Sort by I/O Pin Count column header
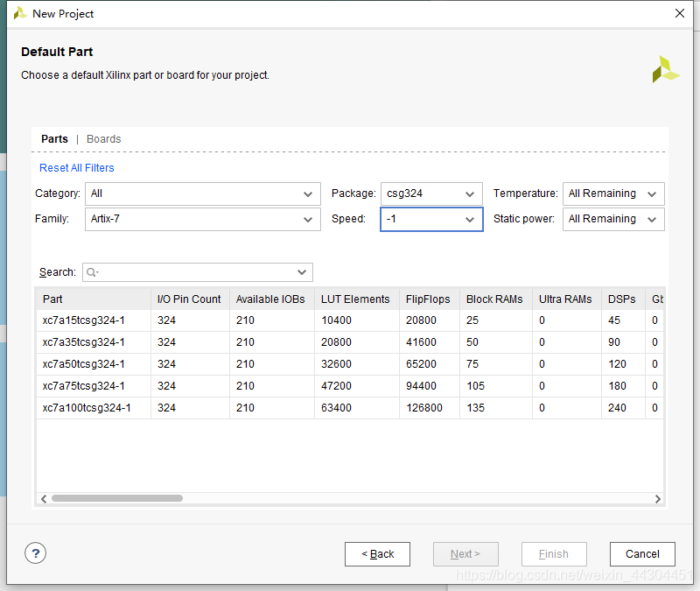Screen dimensions: 700x591 click(x=190, y=299)
